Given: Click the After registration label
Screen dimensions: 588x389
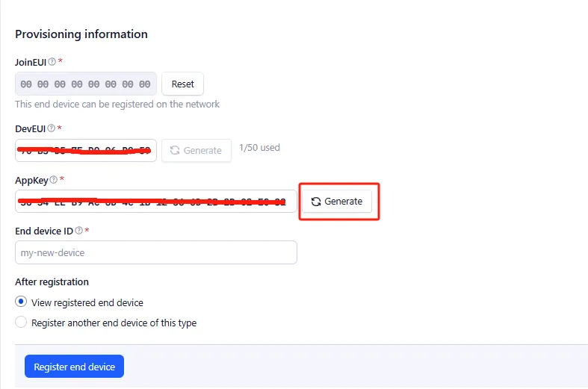Looking at the screenshot, I should click(x=52, y=282).
